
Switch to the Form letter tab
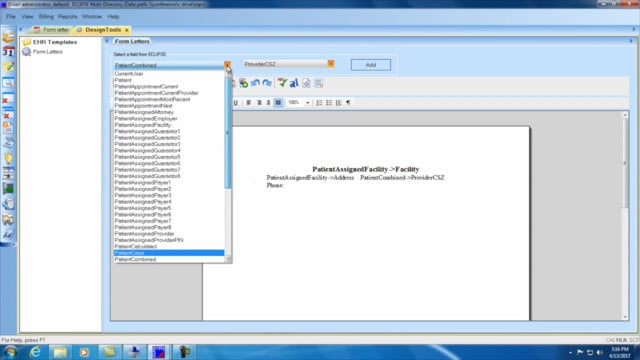click(52, 30)
